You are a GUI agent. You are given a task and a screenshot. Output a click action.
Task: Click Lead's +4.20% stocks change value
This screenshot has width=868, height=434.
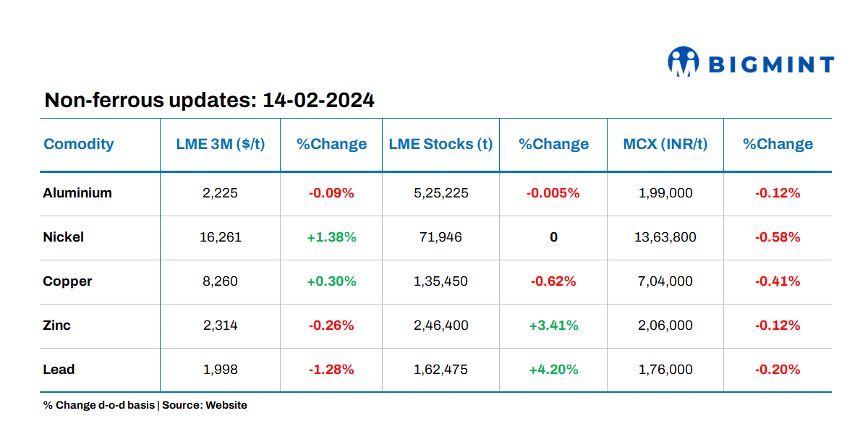(553, 370)
